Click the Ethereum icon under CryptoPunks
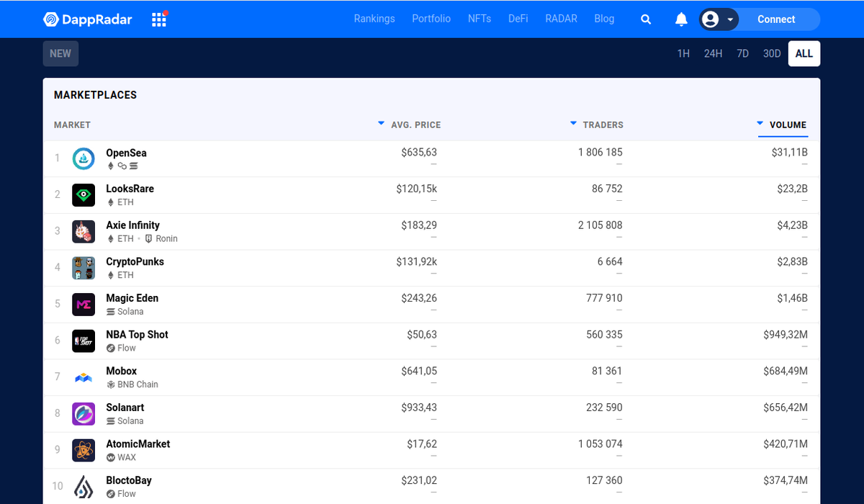This screenshot has height=504, width=864. [109, 274]
